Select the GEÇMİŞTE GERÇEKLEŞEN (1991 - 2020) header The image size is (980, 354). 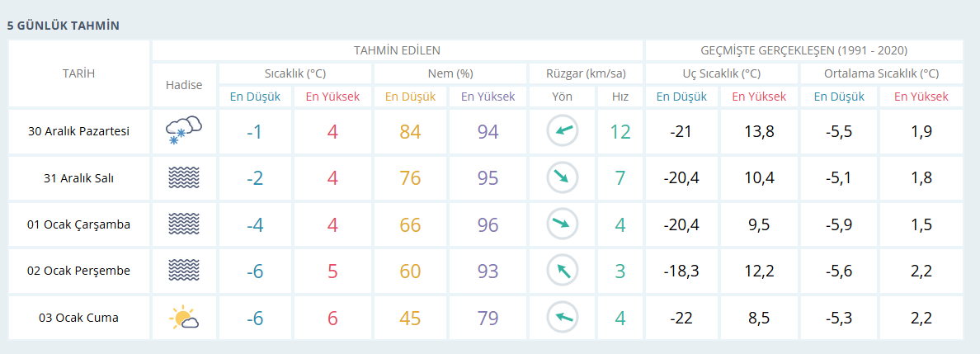pyautogui.click(x=804, y=50)
